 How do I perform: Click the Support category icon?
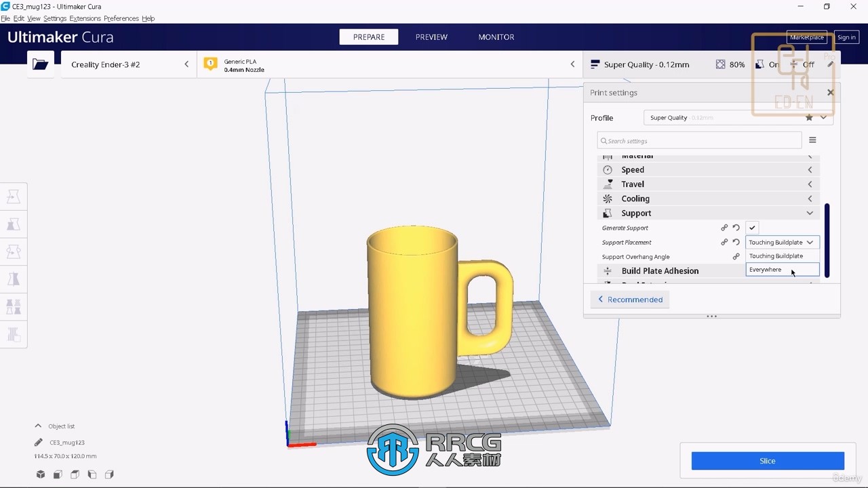pyautogui.click(x=608, y=213)
